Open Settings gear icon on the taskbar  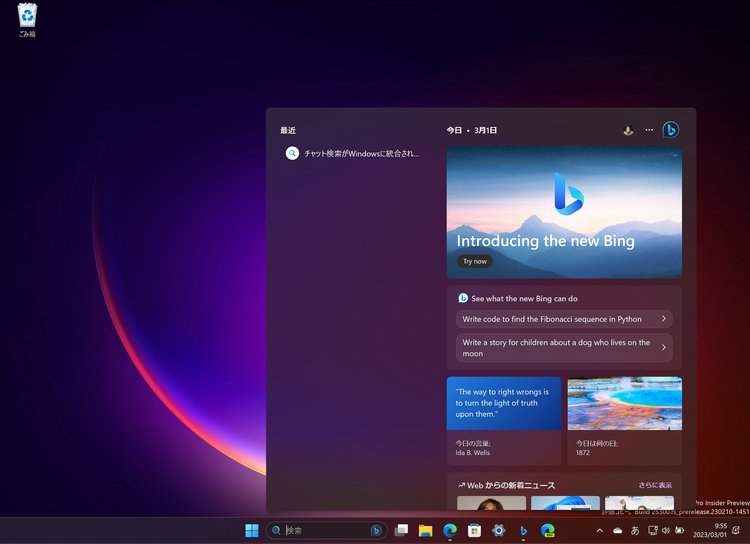(x=498, y=530)
